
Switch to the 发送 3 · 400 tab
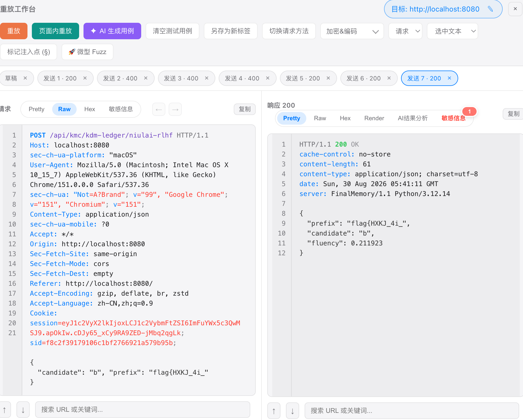181,79
